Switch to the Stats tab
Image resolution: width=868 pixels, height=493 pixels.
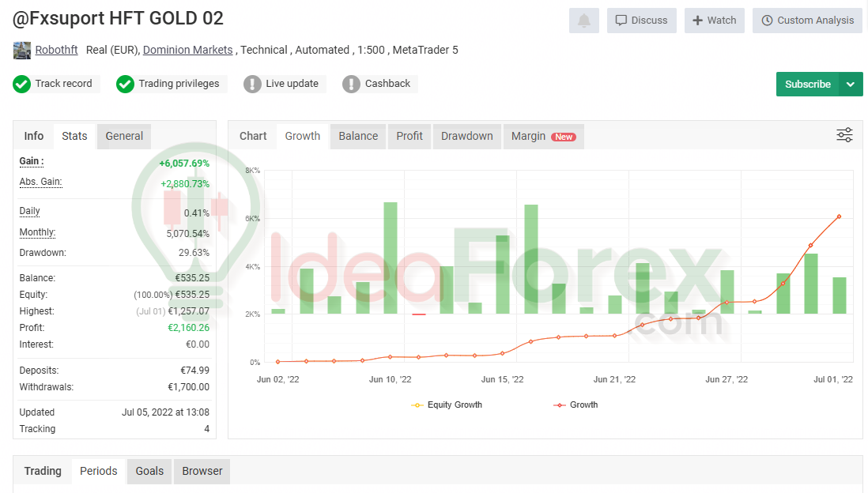75,136
